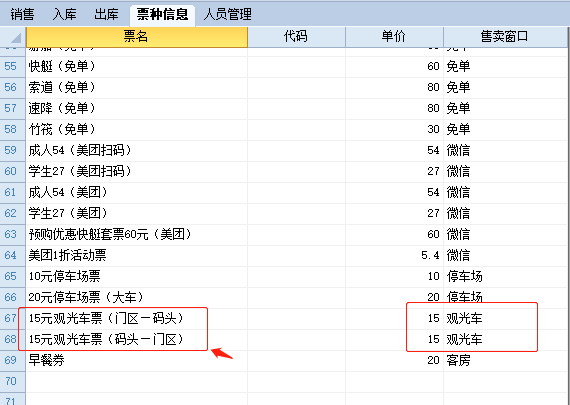Open the 入库 tab

click(65, 15)
